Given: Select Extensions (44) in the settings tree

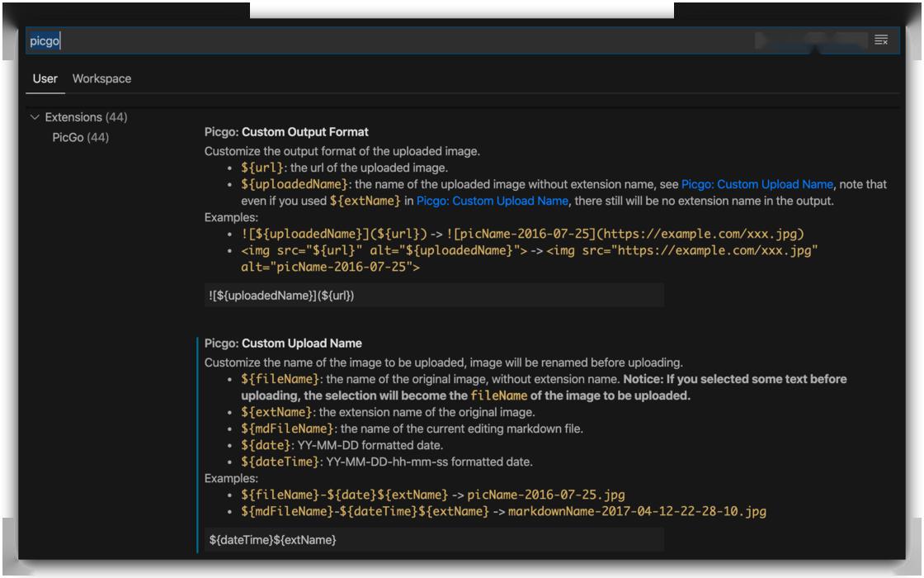Looking at the screenshot, I should point(86,118).
